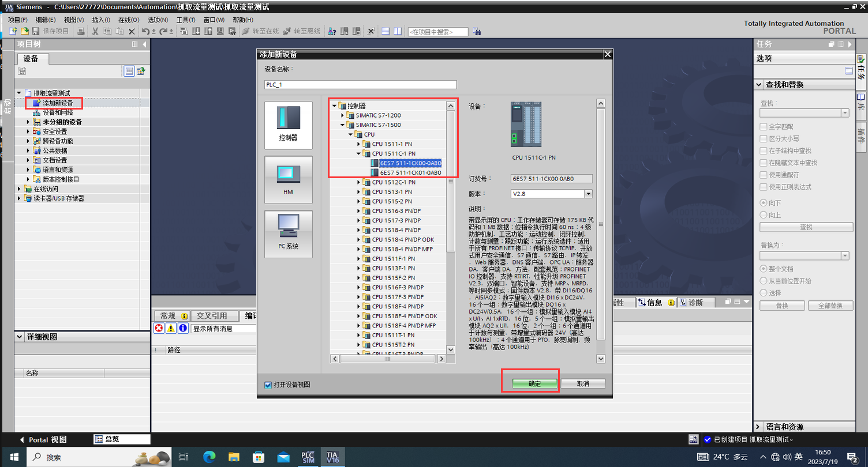Collapse the SIMATIC S7-1500 tree node

pyautogui.click(x=342, y=125)
